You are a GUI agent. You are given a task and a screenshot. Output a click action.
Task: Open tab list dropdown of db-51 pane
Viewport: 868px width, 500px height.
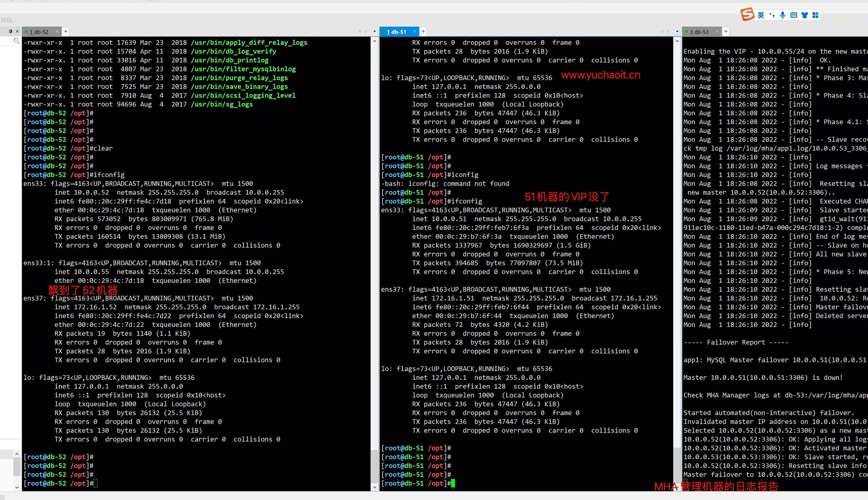(677, 32)
